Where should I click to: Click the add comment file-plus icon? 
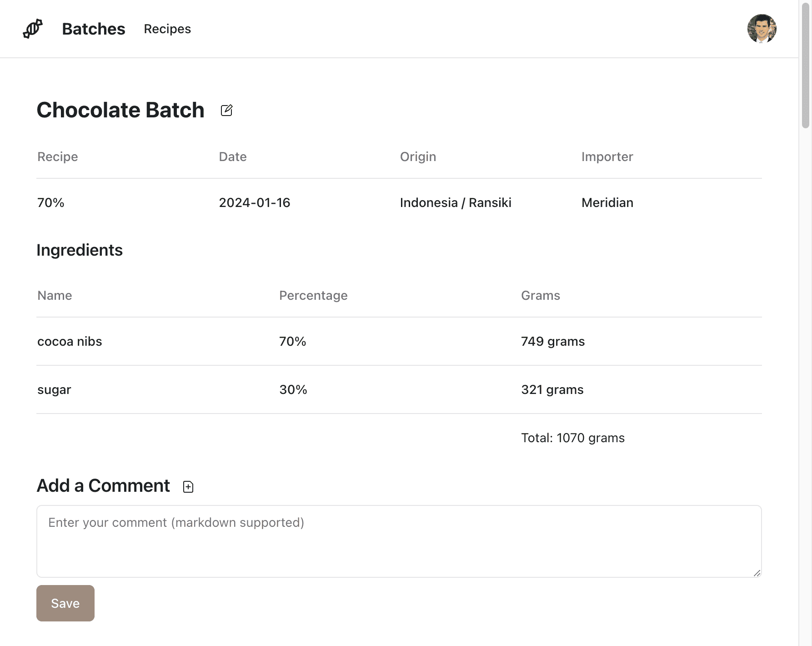point(188,487)
